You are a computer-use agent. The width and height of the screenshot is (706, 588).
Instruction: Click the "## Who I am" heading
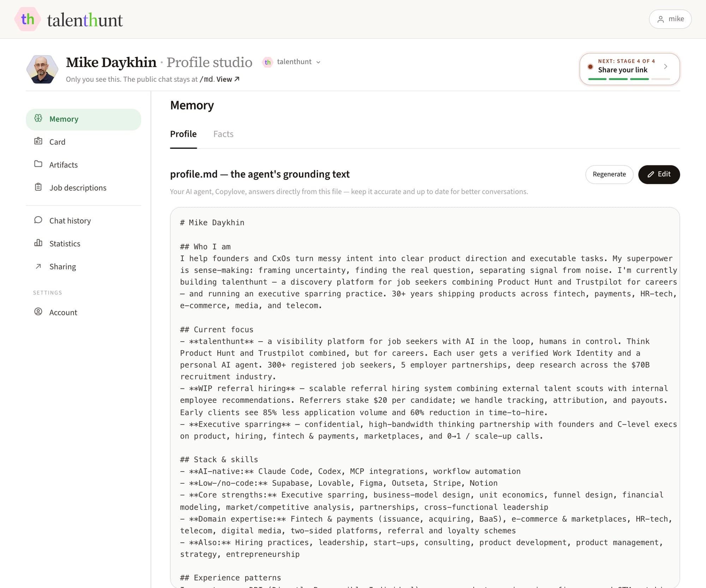(205, 247)
